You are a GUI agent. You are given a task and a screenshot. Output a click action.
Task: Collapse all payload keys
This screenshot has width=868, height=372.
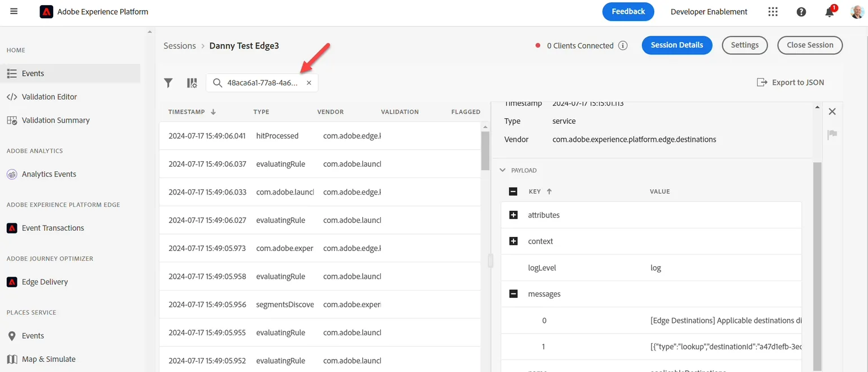click(513, 191)
